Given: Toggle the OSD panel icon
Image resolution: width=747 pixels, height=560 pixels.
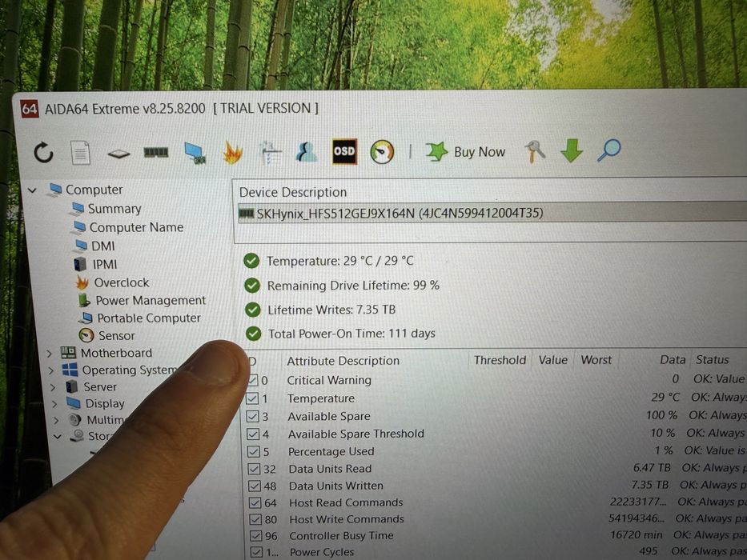Looking at the screenshot, I should pyautogui.click(x=344, y=151).
